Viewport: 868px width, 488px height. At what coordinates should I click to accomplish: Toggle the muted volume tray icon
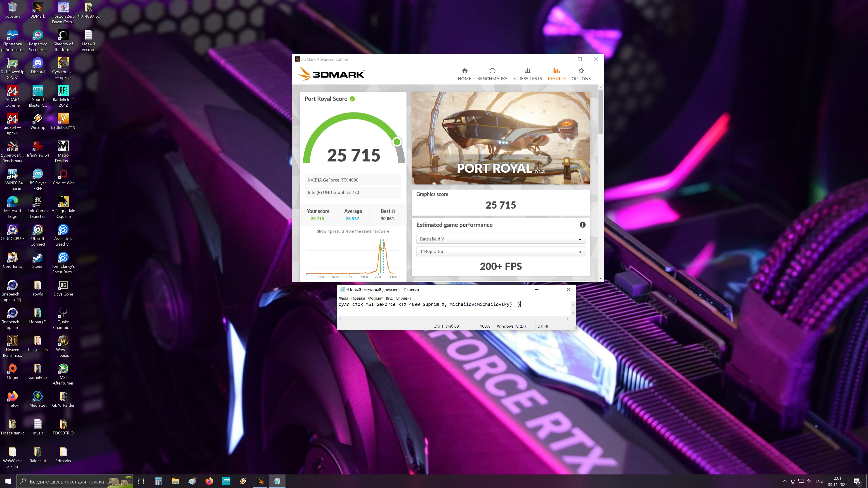[x=809, y=481]
